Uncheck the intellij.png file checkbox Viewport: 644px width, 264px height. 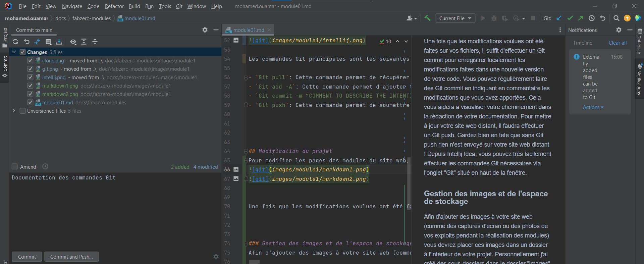point(30,77)
